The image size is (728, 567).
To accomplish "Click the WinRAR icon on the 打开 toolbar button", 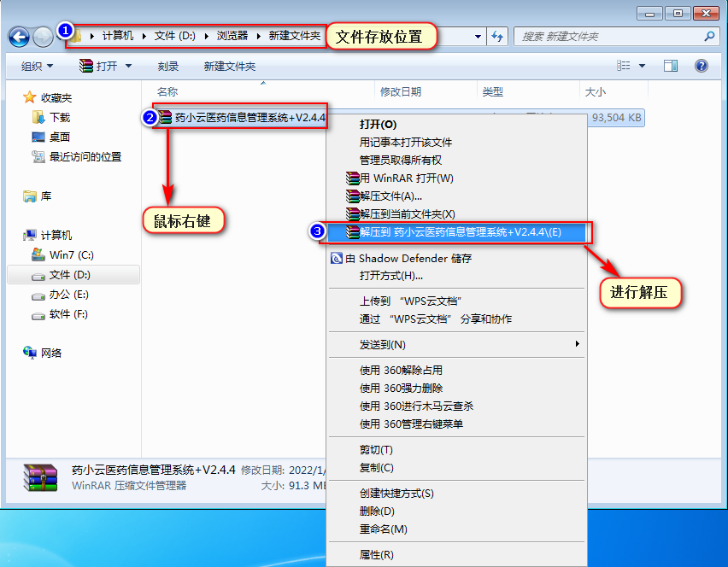I will click(86, 66).
